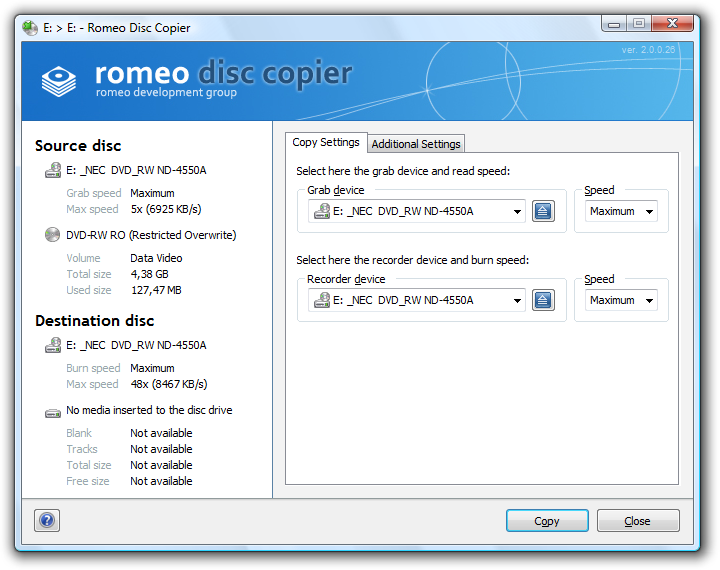Click drive icon inside Recorder device combo

pyautogui.click(x=322, y=300)
